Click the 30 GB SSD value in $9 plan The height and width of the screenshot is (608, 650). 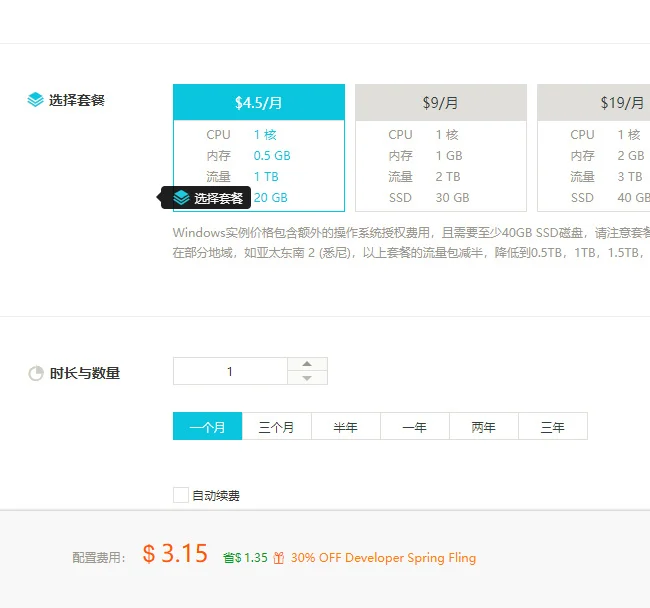point(452,198)
